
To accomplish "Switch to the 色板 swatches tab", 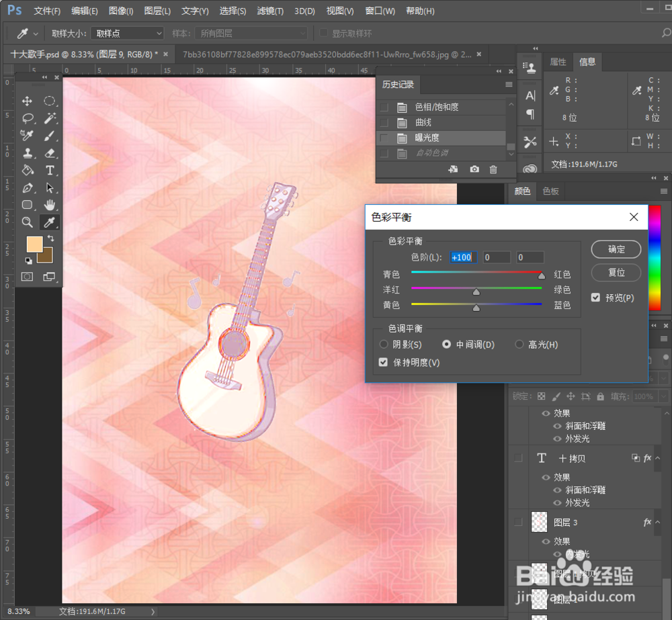I will [551, 191].
